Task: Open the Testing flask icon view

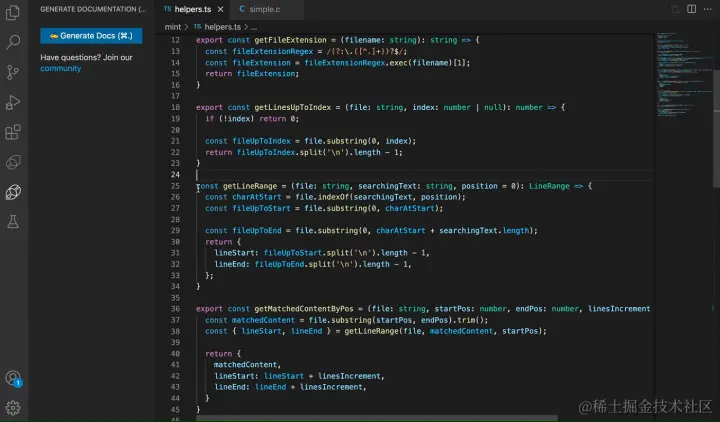Action: [13, 222]
